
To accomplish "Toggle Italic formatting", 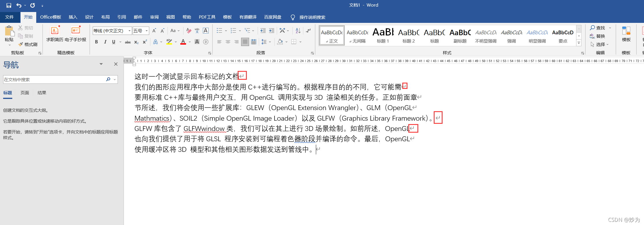I will [x=105, y=42].
